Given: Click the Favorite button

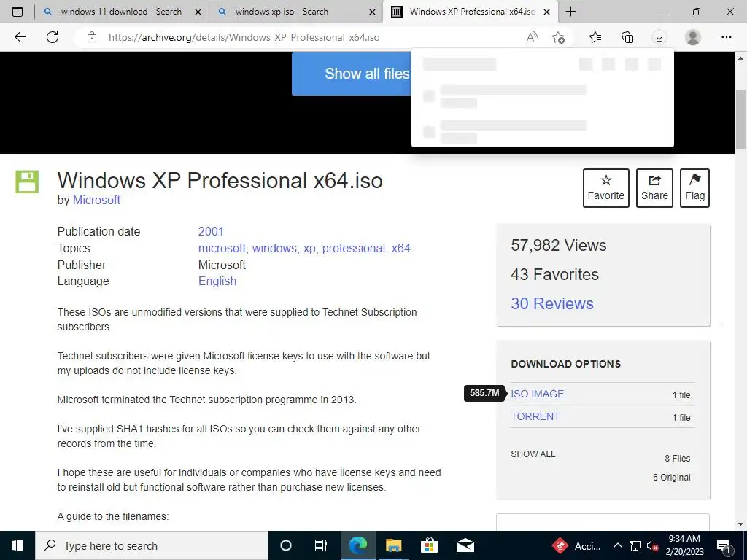Looking at the screenshot, I should (605, 187).
